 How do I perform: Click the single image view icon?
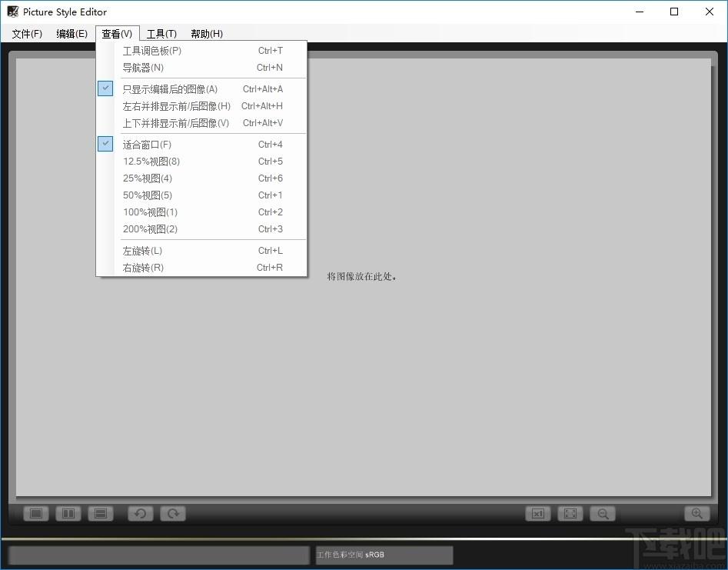click(x=36, y=513)
